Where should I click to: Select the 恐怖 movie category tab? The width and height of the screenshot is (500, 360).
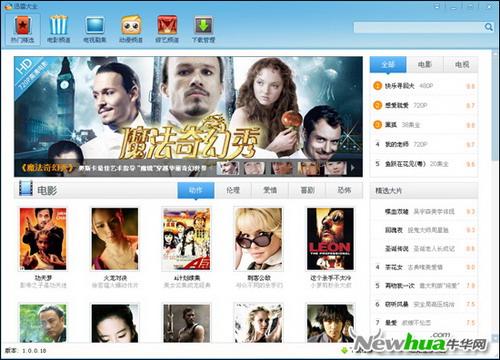[344, 190]
